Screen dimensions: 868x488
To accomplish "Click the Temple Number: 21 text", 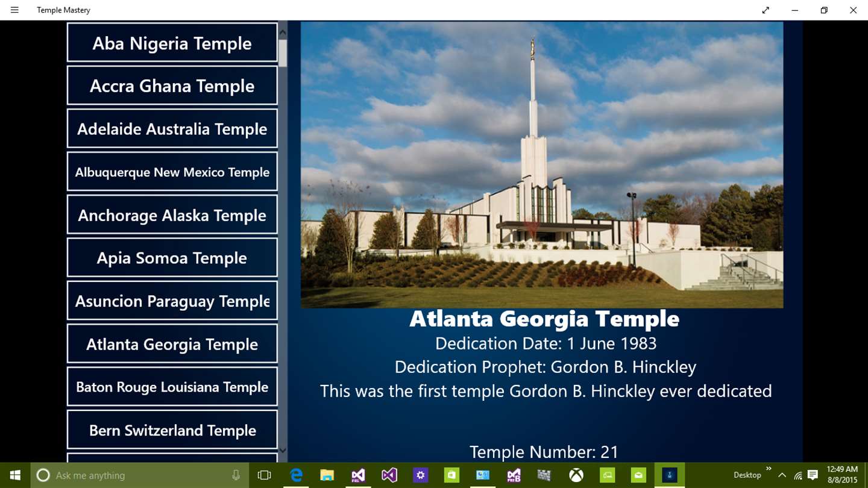I will point(544,452).
